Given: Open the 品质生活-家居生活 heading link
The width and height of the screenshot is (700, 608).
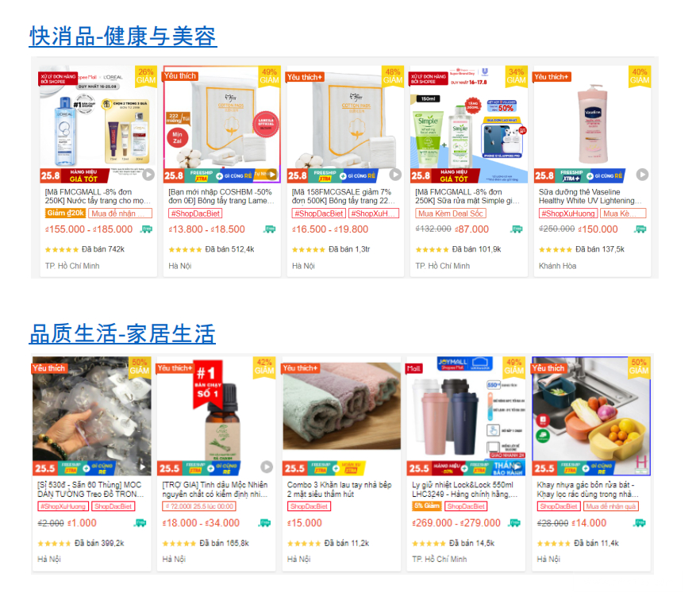Looking at the screenshot, I should pyautogui.click(x=122, y=333).
